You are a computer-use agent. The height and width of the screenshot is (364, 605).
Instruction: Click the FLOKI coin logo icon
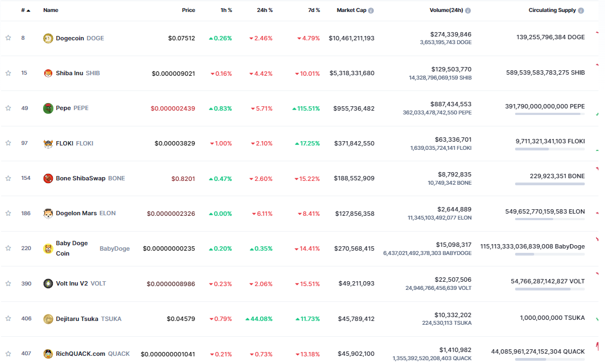48,143
